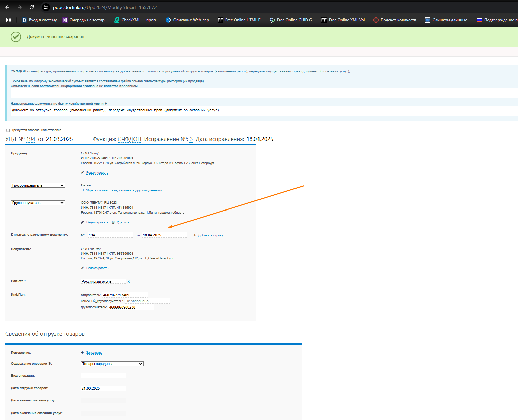Viewport: 518px width, 420px height.
Task: Click plus icon next to 'Заполнить' for carrier
Action: tap(82, 353)
